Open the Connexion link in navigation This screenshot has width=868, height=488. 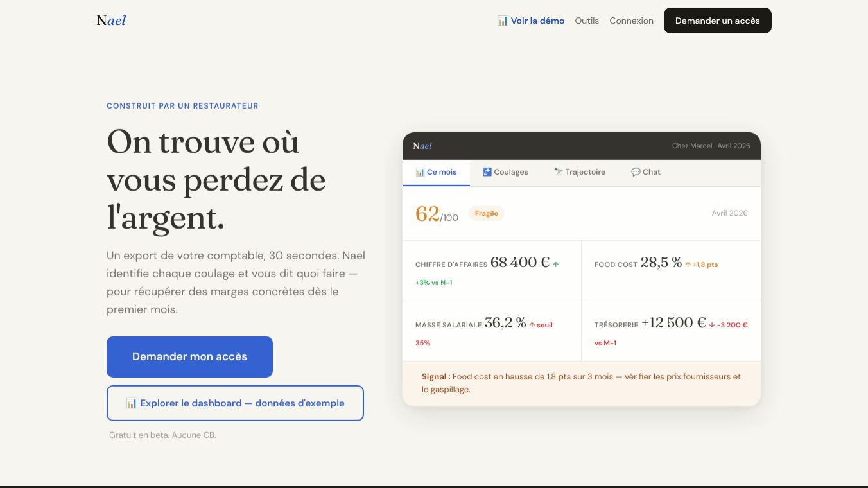(x=632, y=21)
